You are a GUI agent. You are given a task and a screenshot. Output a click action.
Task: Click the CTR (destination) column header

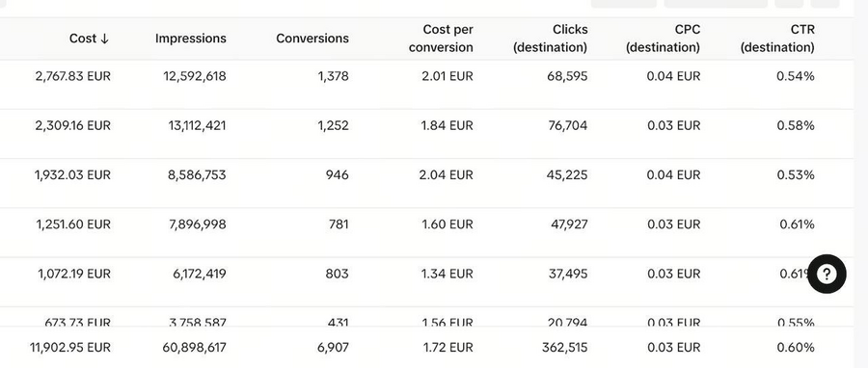[777, 39]
